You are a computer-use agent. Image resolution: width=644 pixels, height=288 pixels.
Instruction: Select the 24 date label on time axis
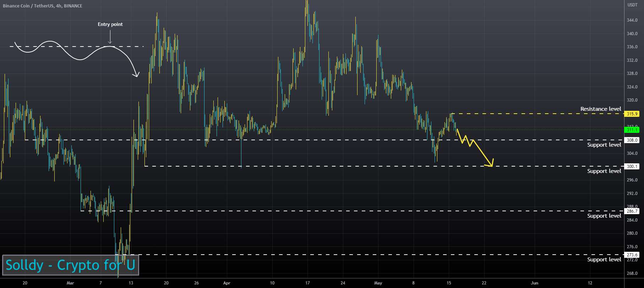(343, 283)
